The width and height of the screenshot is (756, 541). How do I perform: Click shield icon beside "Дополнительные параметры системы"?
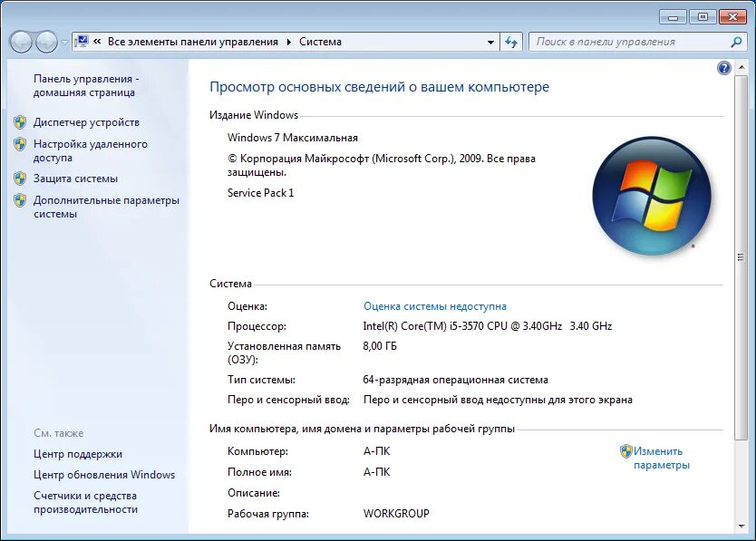(x=20, y=200)
